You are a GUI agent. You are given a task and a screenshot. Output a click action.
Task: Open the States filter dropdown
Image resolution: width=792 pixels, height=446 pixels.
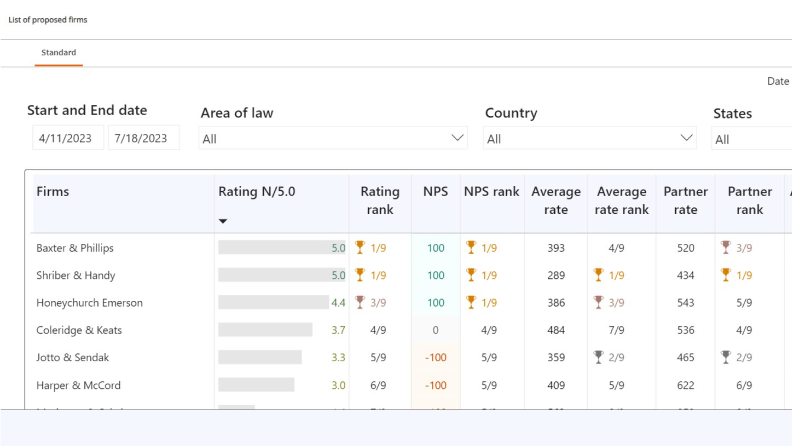click(x=750, y=139)
